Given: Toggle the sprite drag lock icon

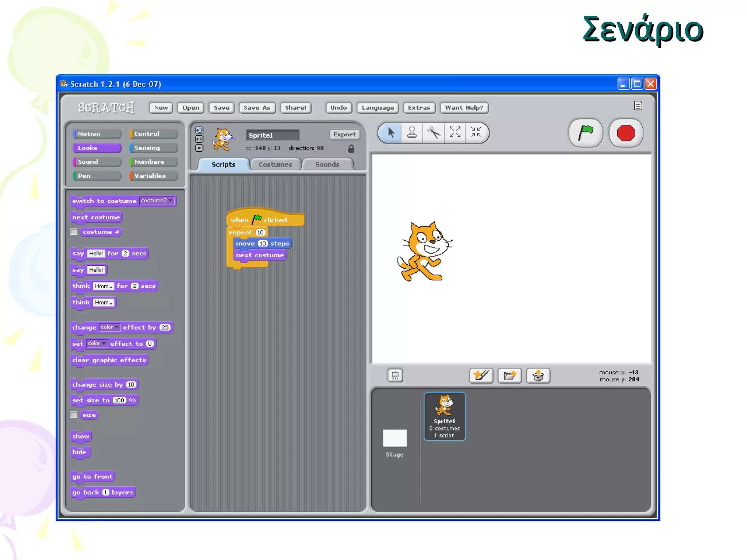Looking at the screenshot, I should (351, 148).
